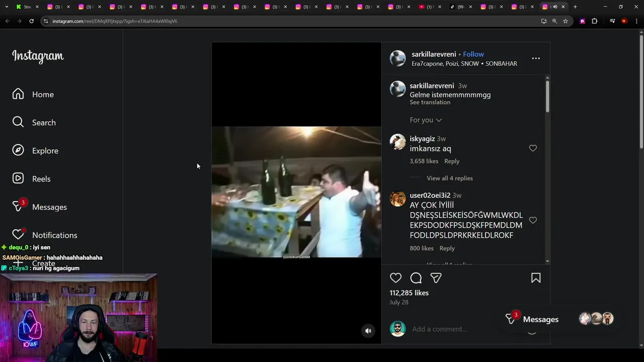Screen dimensions: 644x362
Task: Switch to the YouTube (1) tab
Action: coord(429,7)
